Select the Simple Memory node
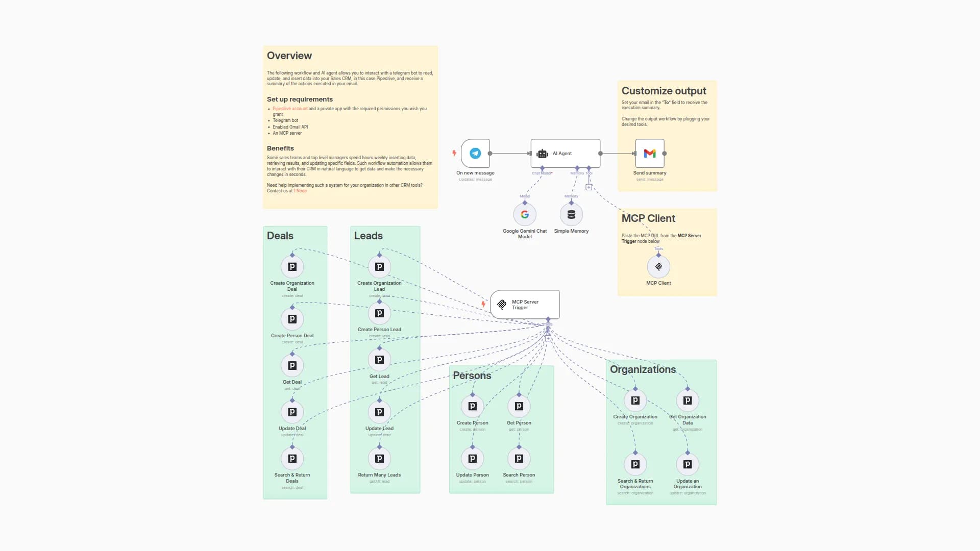980x551 pixels. pos(571,215)
